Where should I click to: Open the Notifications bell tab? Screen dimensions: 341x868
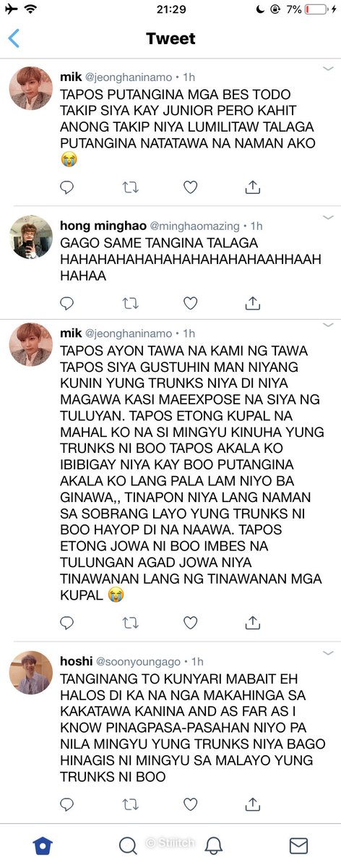(213, 845)
